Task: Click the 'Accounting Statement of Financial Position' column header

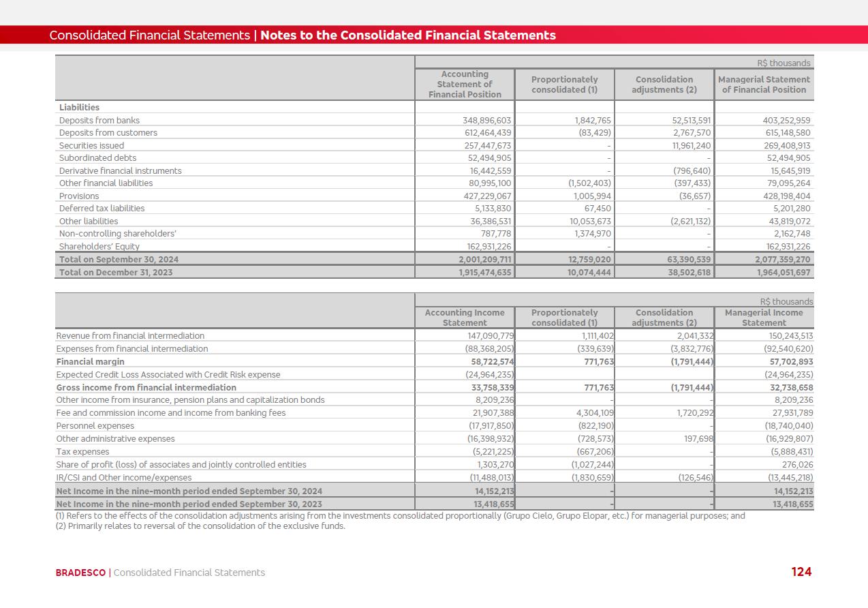Action: [465, 85]
